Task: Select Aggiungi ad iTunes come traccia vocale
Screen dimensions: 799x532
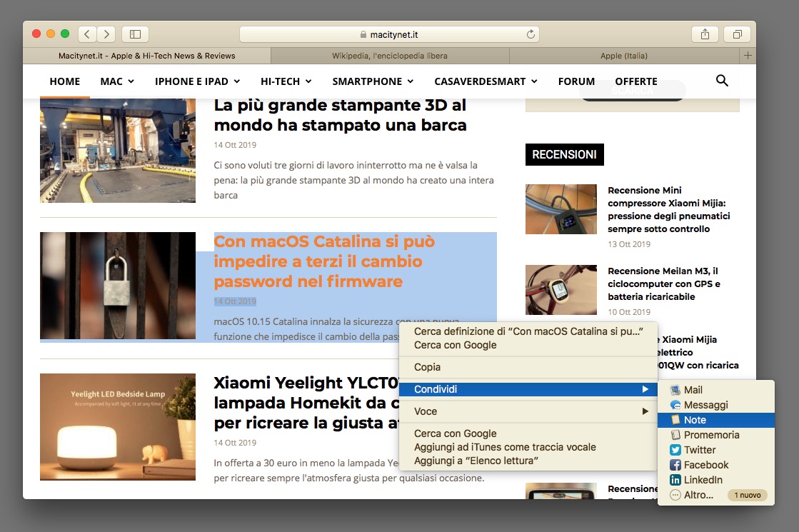Action: 528,448
